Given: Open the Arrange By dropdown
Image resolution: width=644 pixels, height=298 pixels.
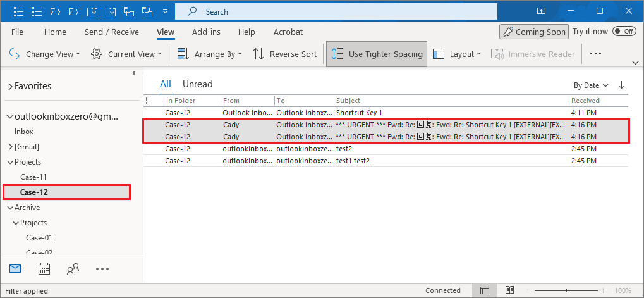Looking at the screenshot, I should point(210,54).
